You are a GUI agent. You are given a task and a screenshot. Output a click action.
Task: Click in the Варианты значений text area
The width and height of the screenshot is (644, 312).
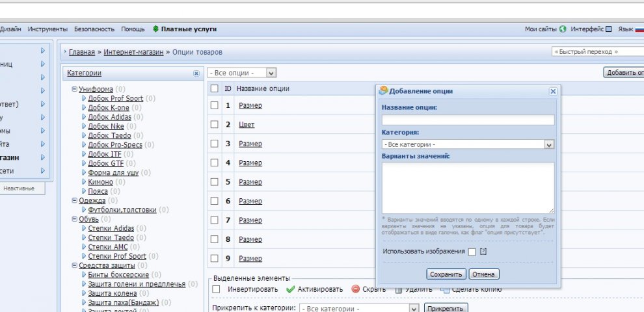[468, 188]
